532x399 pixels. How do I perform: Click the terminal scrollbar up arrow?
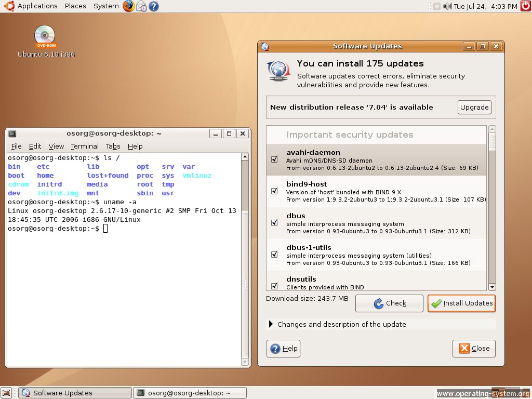point(245,156)
